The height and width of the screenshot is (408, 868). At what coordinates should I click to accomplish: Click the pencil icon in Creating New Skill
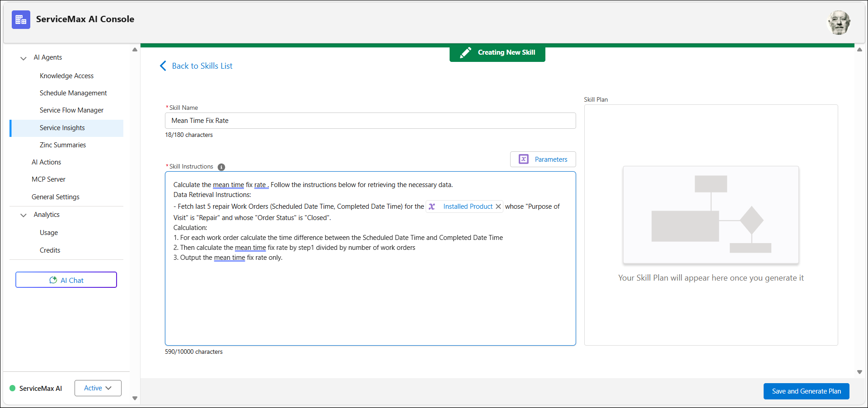click(x=465, y=53)
